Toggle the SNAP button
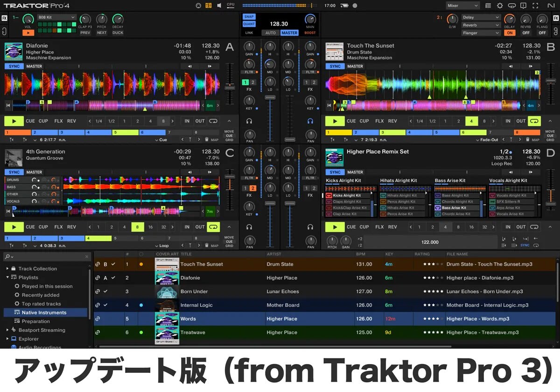Screen dimensions: 560x392 point(249,17)
